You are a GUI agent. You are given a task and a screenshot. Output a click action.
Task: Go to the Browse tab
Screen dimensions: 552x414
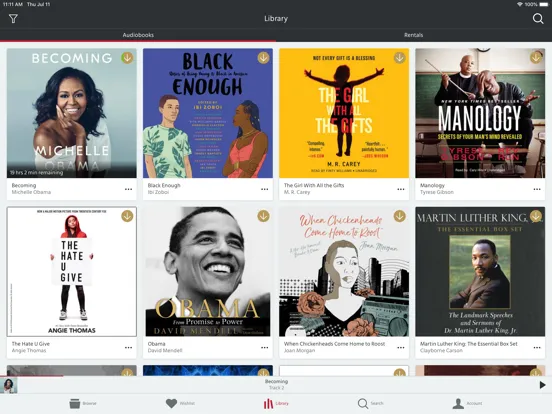(83, 403)
